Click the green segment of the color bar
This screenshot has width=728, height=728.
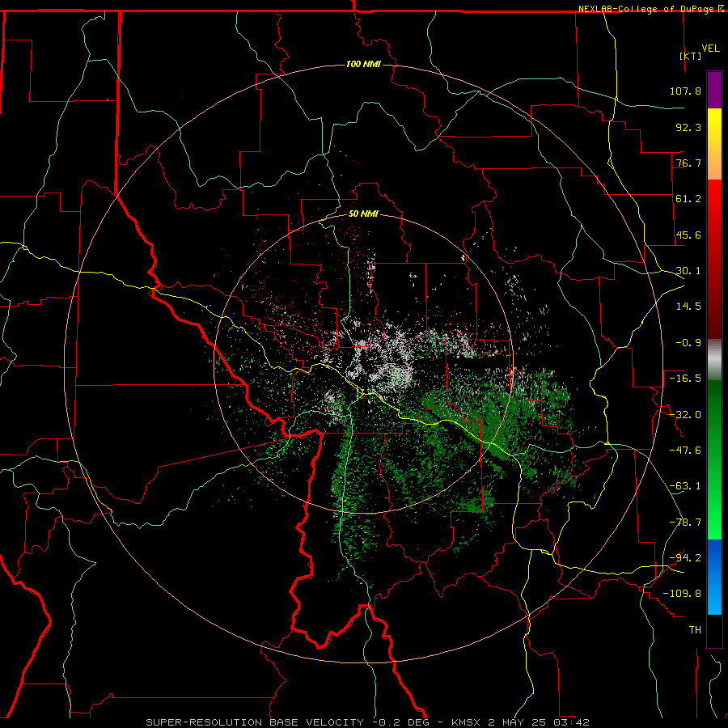click(x=714, y=459)
